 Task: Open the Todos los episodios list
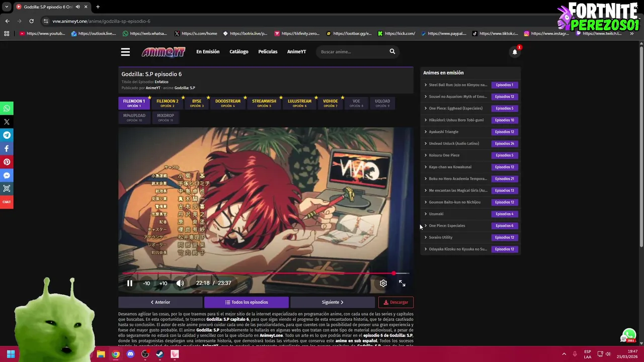point(247,302)
